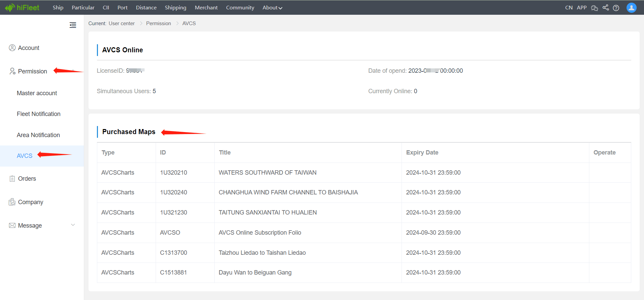
Task: Open the Community menu
Action: (240, 7)
